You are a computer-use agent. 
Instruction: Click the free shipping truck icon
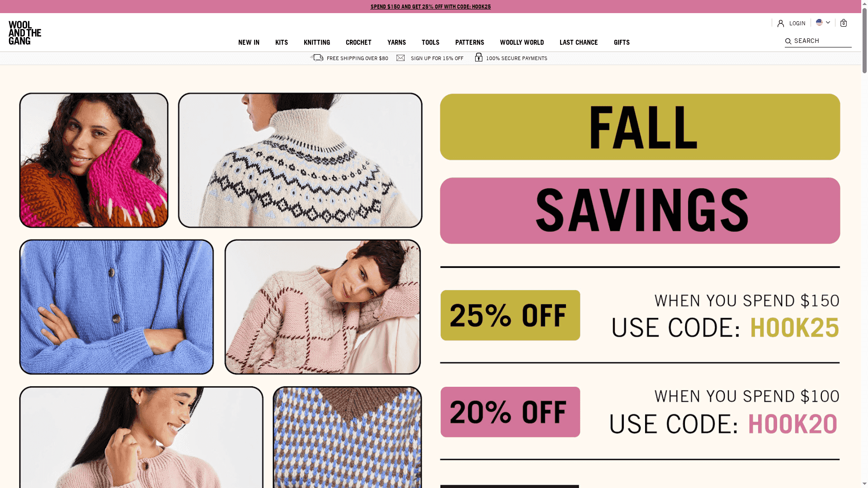point(317,57)
